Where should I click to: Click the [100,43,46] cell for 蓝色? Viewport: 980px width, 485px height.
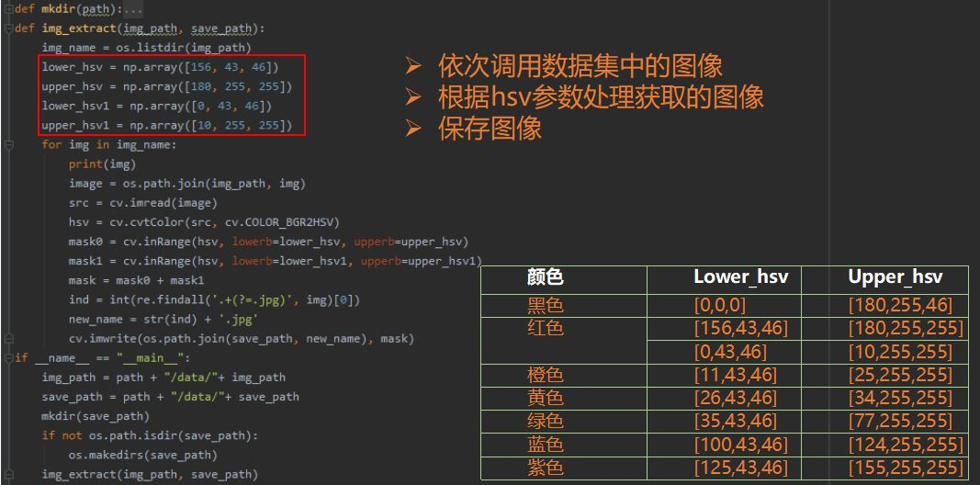coord(740,445)
